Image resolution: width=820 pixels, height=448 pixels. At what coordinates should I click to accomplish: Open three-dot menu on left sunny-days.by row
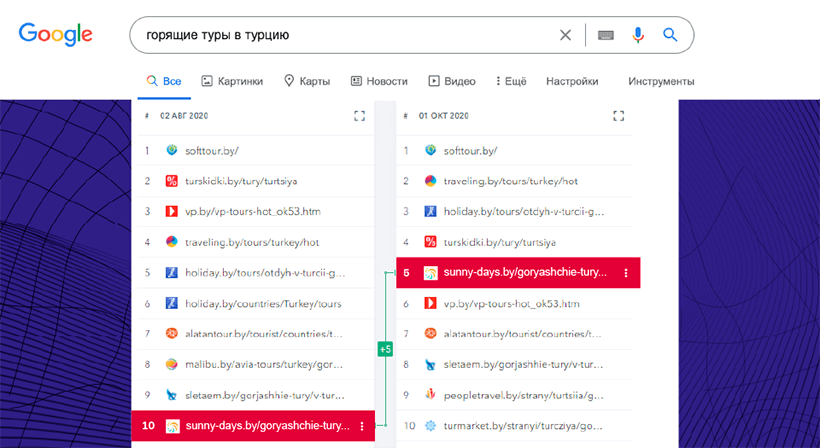[x=361, y=426]
